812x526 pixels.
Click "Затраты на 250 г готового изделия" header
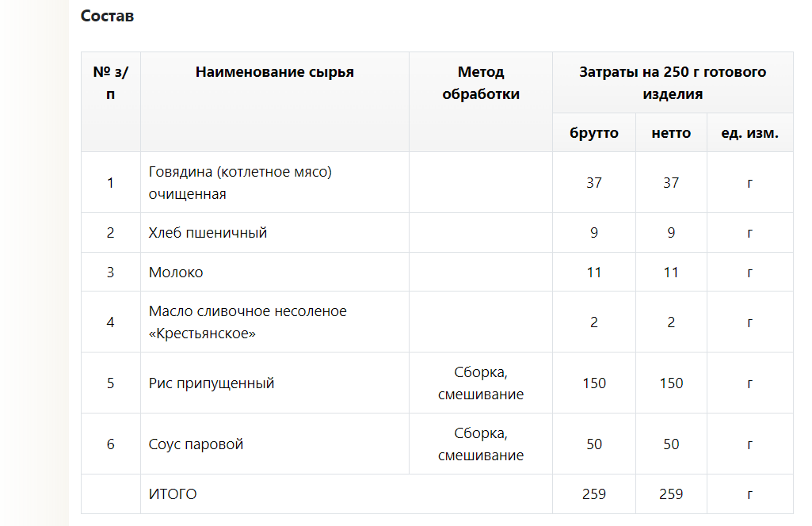coord(672,83)
